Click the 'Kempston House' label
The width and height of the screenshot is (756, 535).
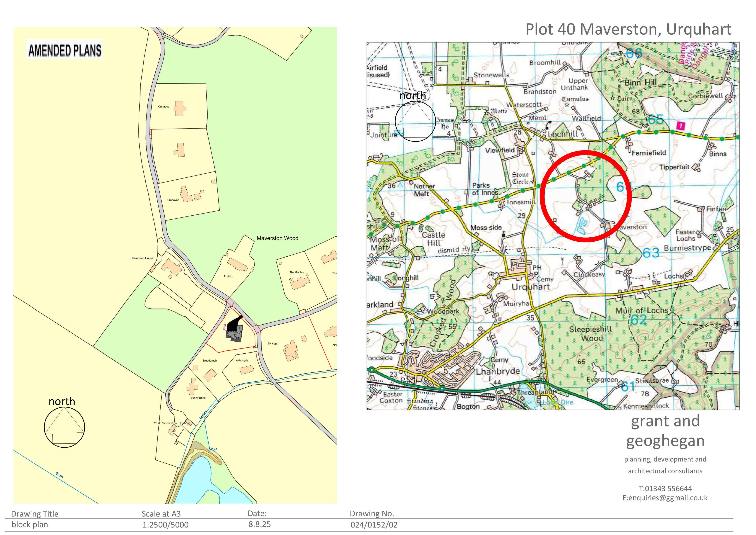click(142, 258)
